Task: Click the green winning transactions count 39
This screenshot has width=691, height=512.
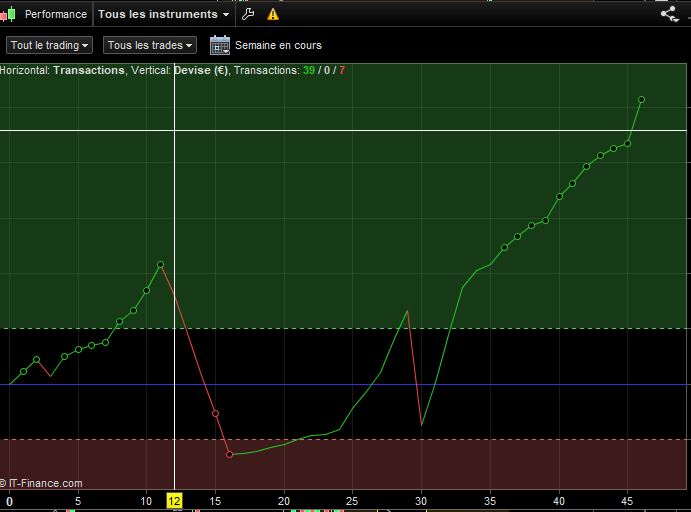Action: [309, 71]
